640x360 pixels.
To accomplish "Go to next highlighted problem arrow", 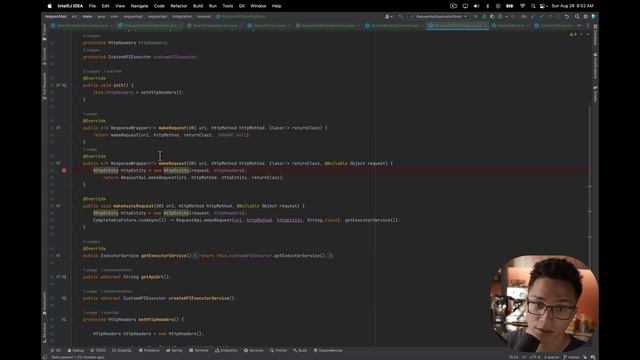I will point(588,35).
